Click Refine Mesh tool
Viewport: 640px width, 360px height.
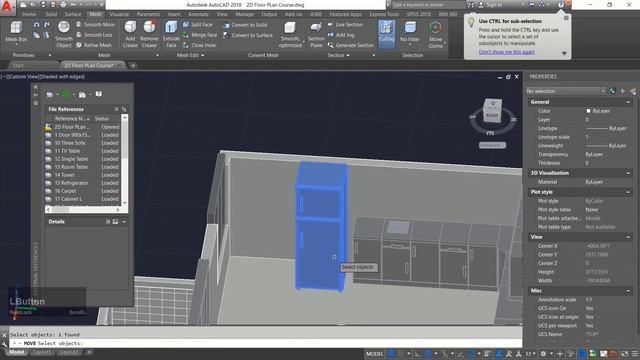tap(93, 45)
